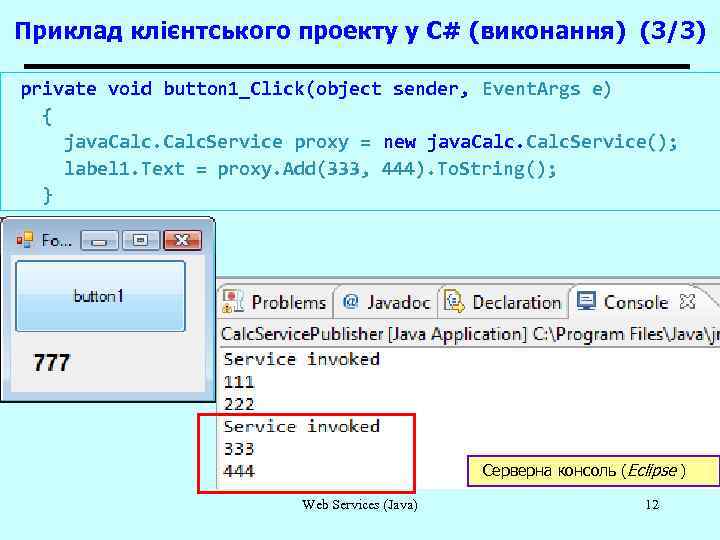Click the CalcServicePublisher [Java Application] console header

470,334
